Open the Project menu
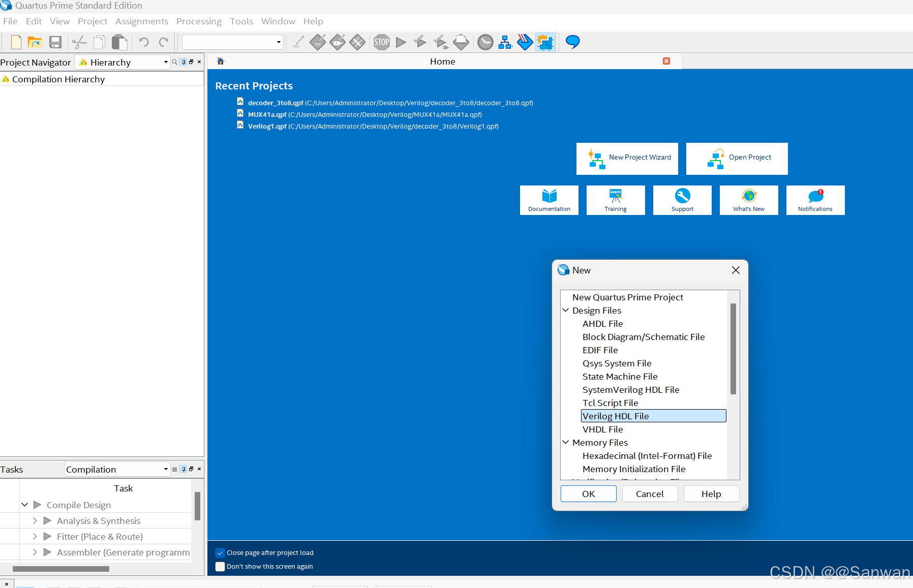The image size is (913, 588). [x=93, y=21]
